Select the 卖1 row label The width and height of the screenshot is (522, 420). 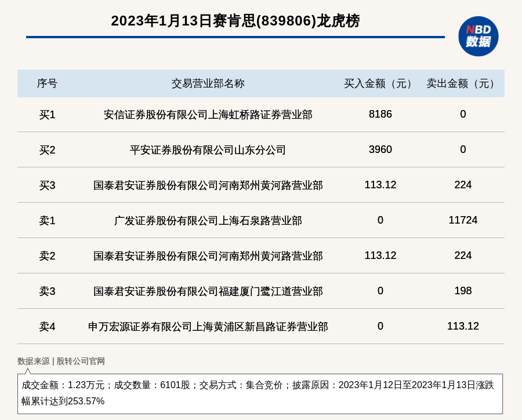pyautogui.click(x=47, y=221)
